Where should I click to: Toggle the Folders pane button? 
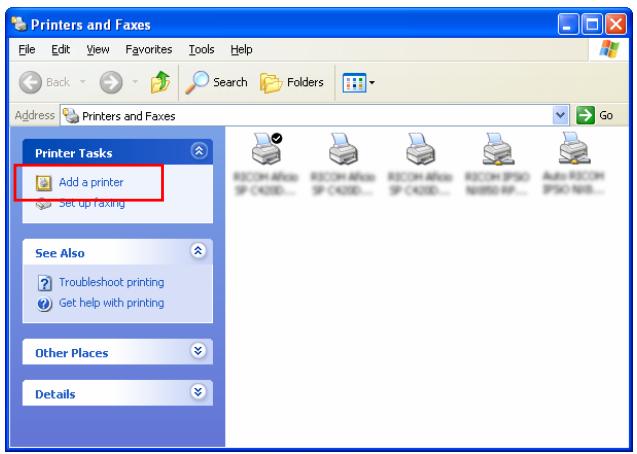coord(292,82)
